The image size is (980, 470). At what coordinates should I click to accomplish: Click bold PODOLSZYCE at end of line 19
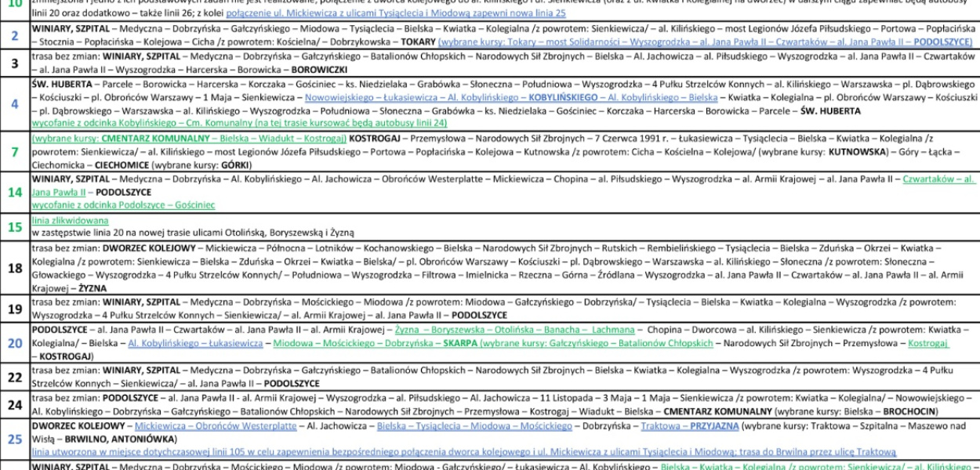pyautogui.click(x=479, y=316)
